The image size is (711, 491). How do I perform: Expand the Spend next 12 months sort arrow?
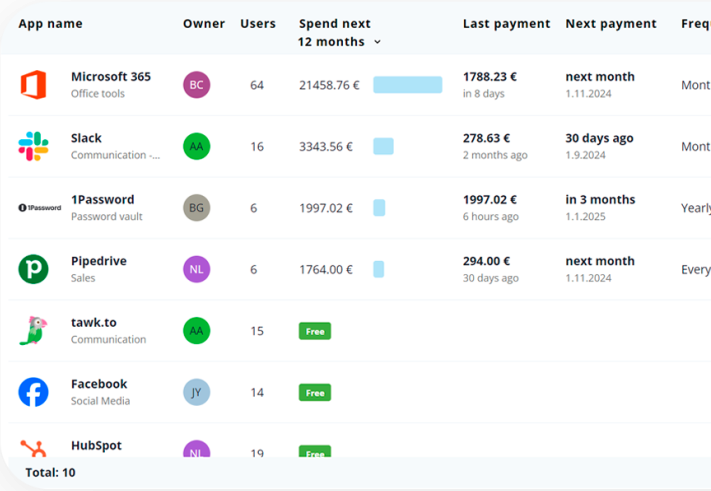[x=377, y=42]
